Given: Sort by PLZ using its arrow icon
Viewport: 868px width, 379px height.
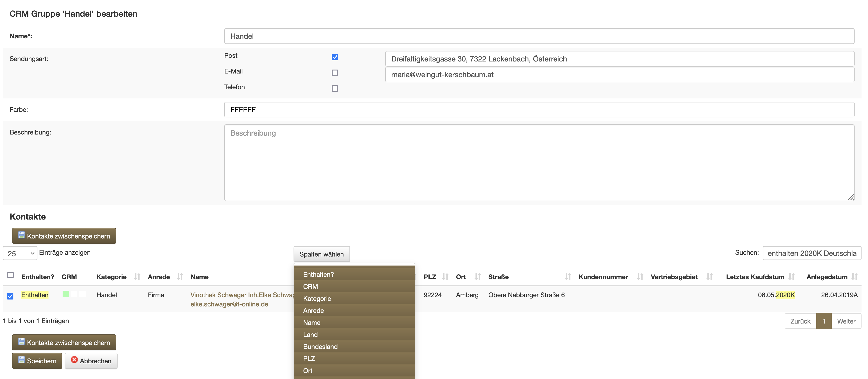Looking at the screenshot, I should click(x=445, y=277).
